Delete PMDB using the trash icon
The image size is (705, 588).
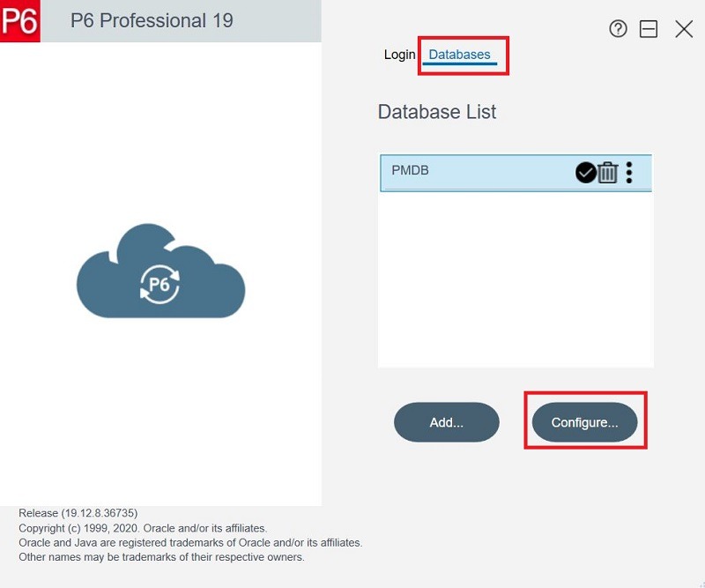607,173
